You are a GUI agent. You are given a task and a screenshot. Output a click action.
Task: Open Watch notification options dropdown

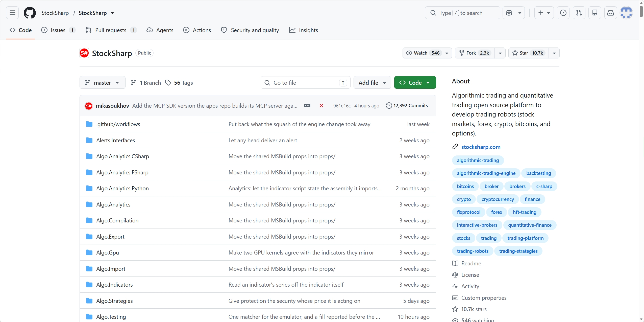pyautogui.click(x=447, y=53)
